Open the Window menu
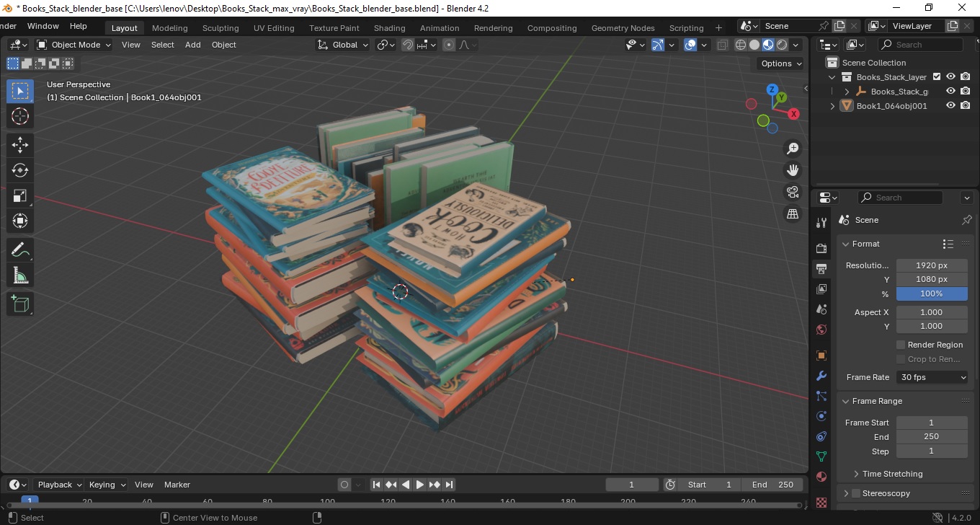Image resolution: width=980 pixels, height=525 pixels. click(x=43, y=26)
